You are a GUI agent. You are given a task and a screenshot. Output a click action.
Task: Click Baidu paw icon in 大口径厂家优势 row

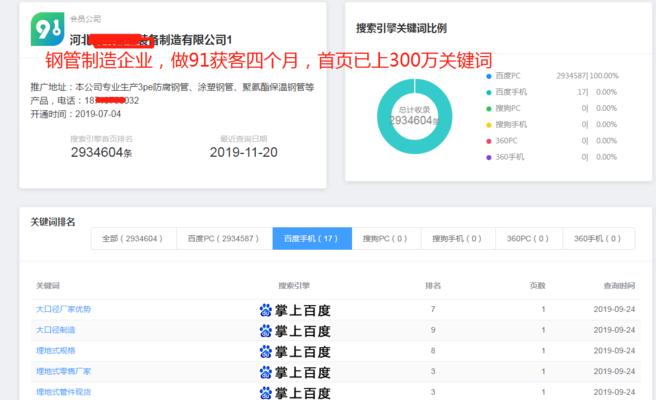[x=266, y=310]
